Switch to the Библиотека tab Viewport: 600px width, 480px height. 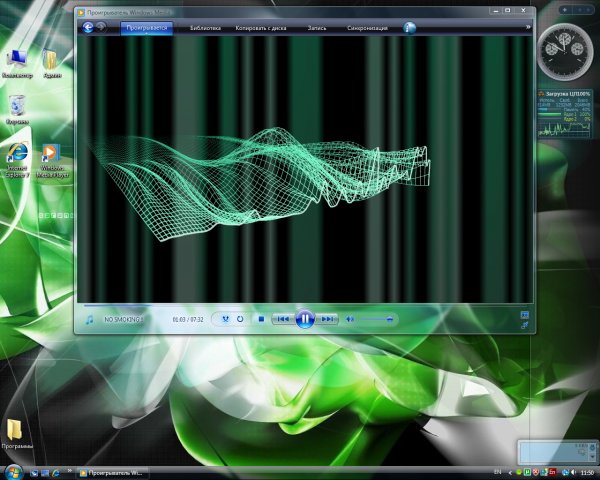pos(205,28)
